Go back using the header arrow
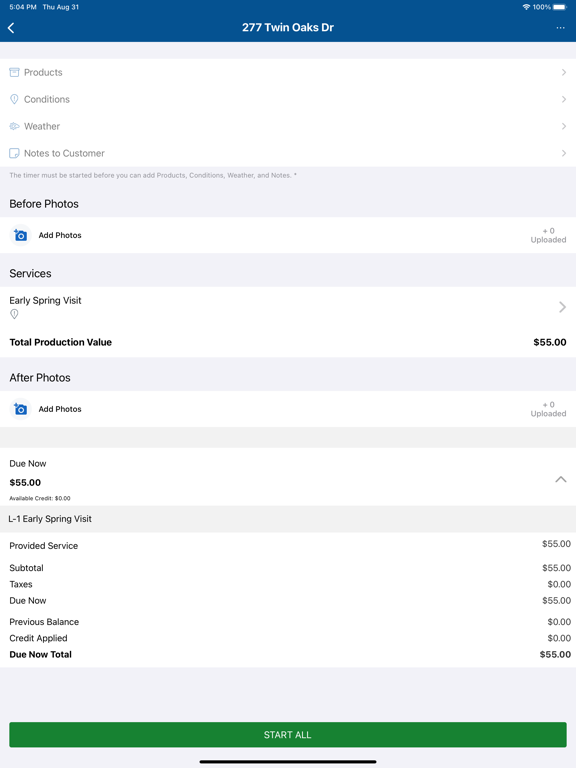Screen dimensions: 576x768 coord(11,28)
